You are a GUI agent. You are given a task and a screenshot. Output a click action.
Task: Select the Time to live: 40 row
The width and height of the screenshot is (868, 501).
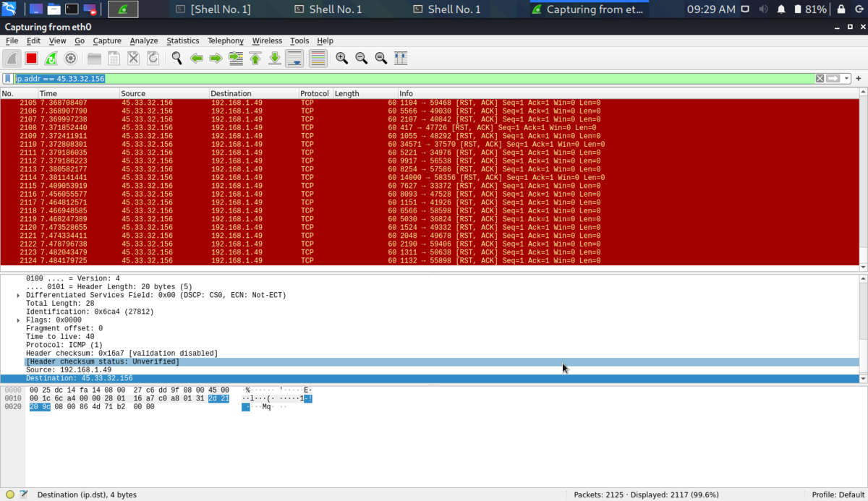(x=430, y=337)
